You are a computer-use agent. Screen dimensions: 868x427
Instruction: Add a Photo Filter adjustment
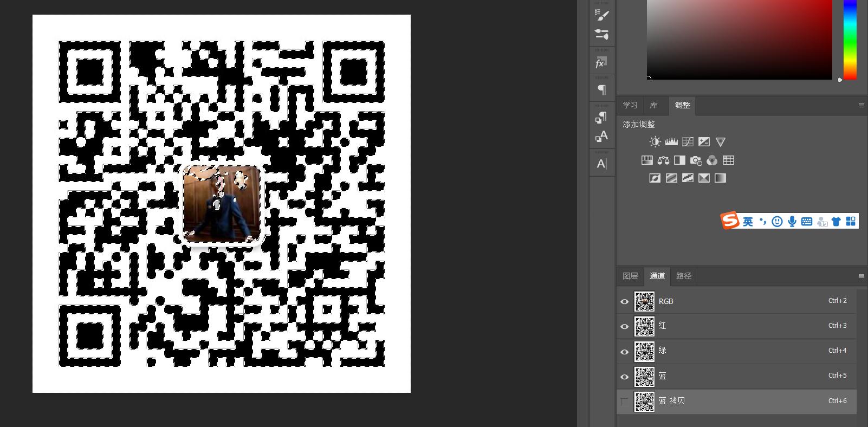point(696,160)
